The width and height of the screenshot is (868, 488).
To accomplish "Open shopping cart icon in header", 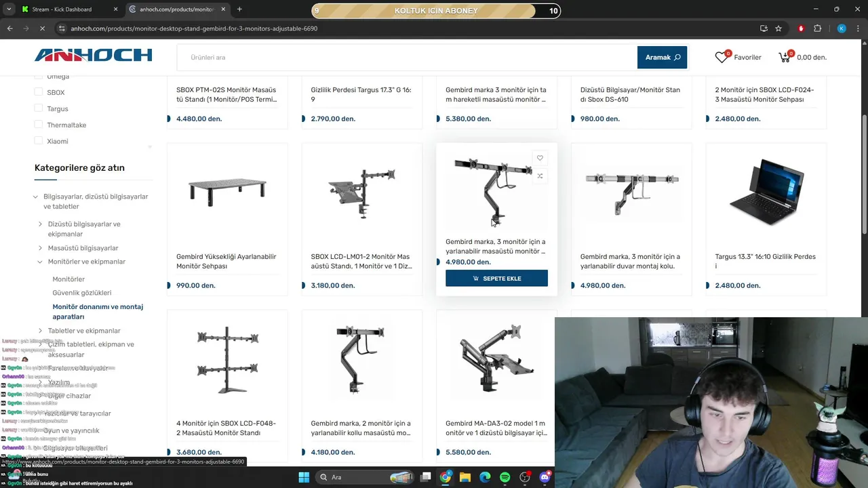I will click(785, 58).
